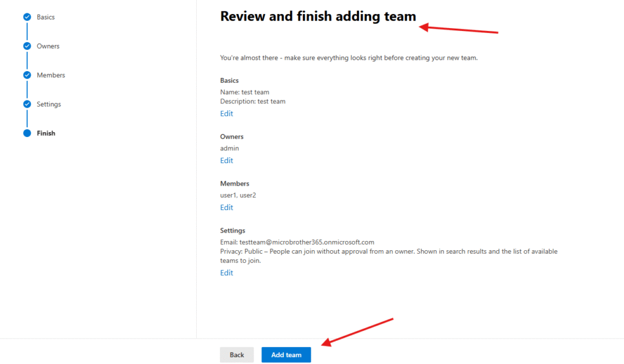Click the Basics step checkmark icon
Screen dimensions: 624x364
click(x=27, y=17)
